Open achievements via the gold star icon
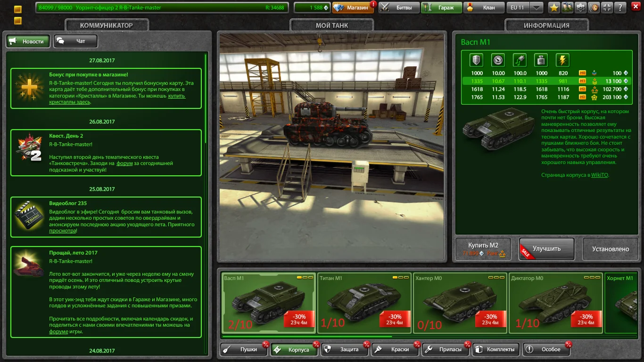 click(x=554, y=8)
